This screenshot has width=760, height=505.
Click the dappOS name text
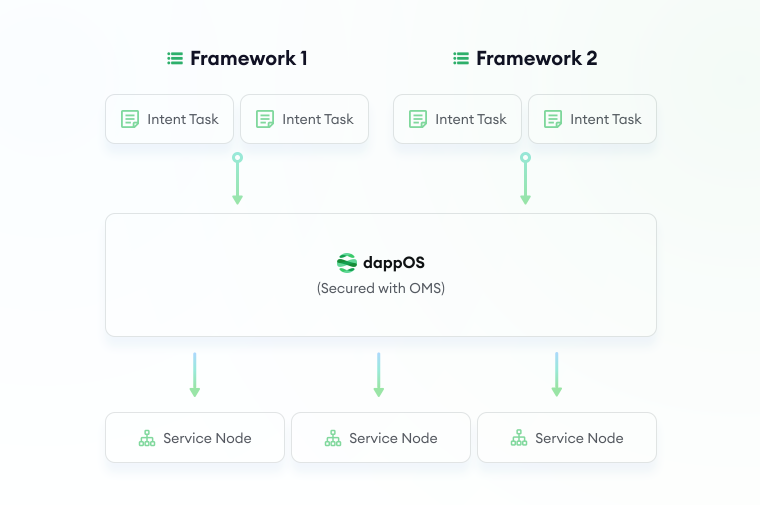[x=394, y=263]
